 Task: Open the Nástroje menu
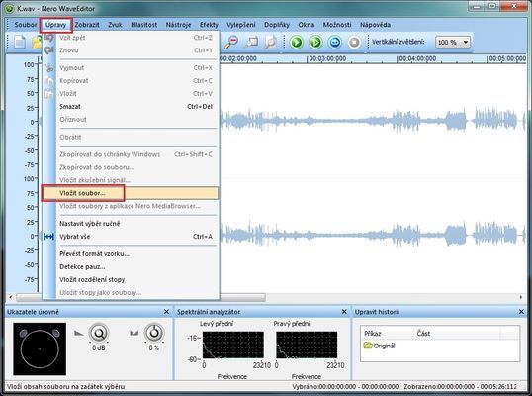[178, 25]
